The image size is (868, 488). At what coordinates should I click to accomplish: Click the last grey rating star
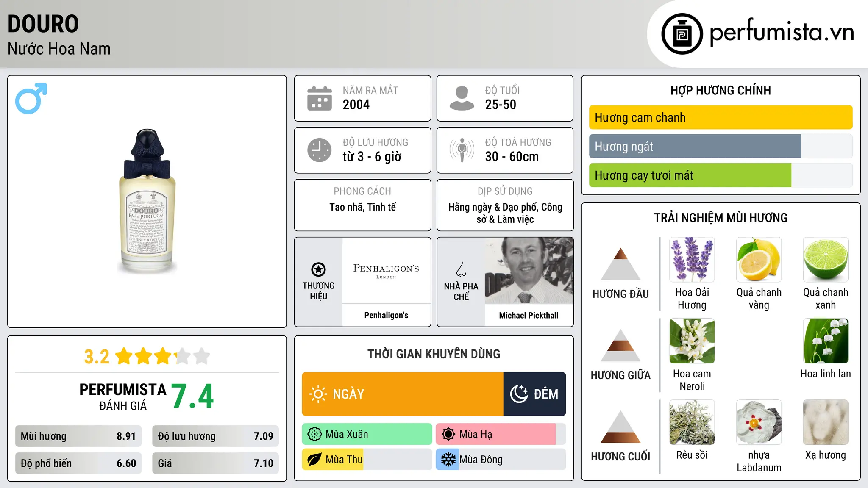(x=202, y=356)
